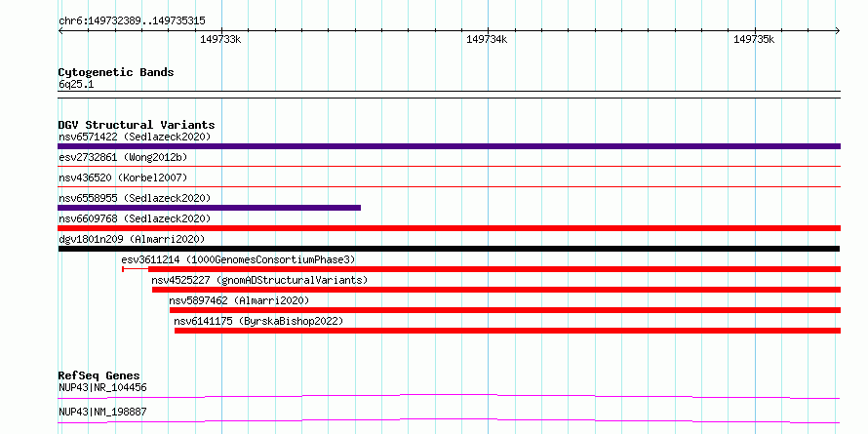Click the short purple bar under nsv6558955
The height and width of the screenshot is (434, 868).
[x=210, y=208]
